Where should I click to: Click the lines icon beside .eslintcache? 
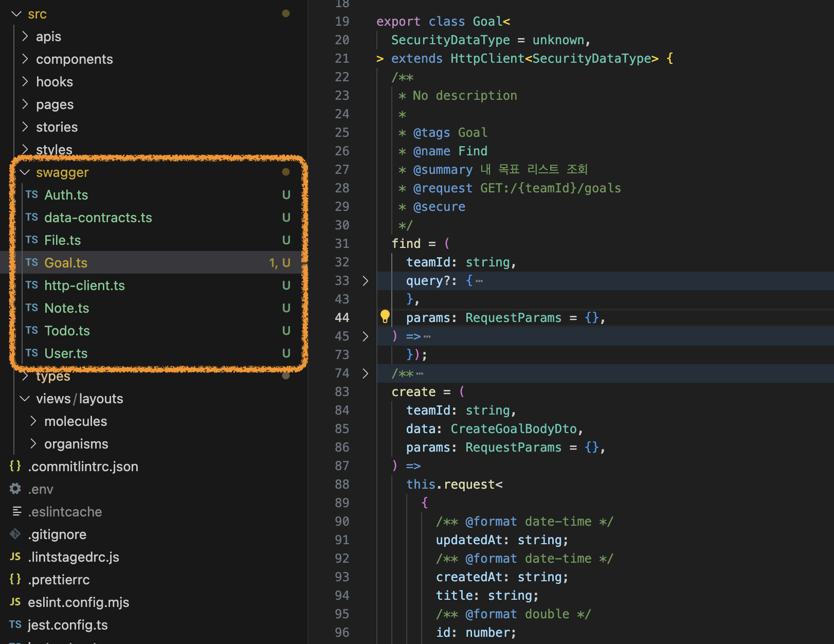coord(16,511)
